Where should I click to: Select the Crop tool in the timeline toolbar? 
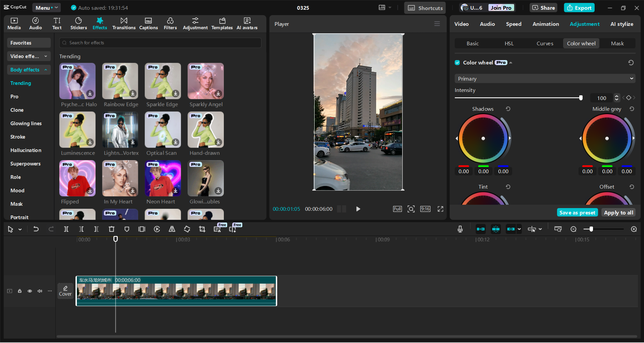[x=202, y=229]
